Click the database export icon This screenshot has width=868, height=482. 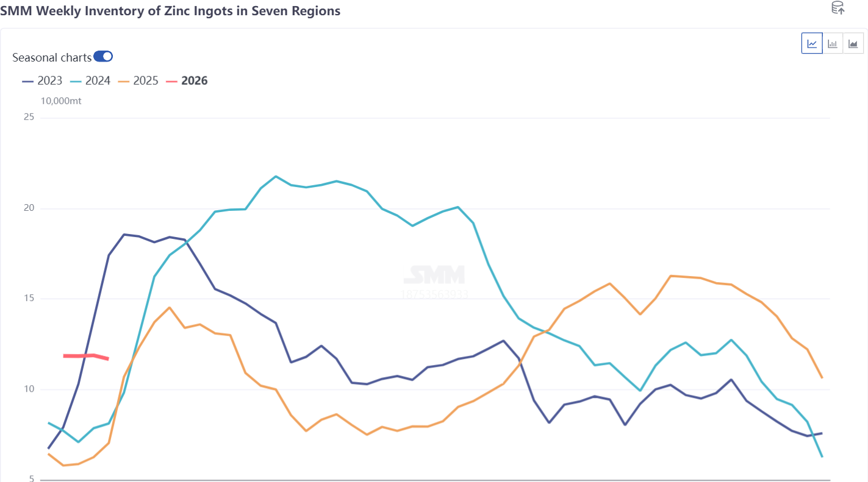pyautogui.click(x=838, y=8)
